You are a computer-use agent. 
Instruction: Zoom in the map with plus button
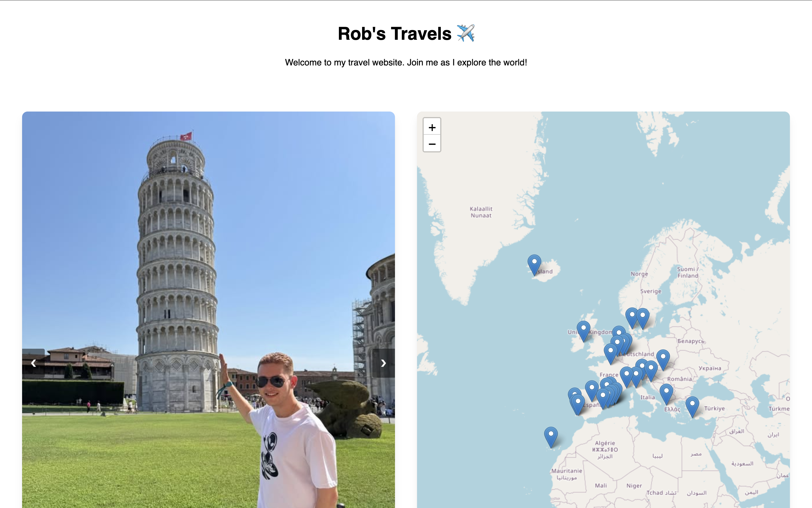432,127
